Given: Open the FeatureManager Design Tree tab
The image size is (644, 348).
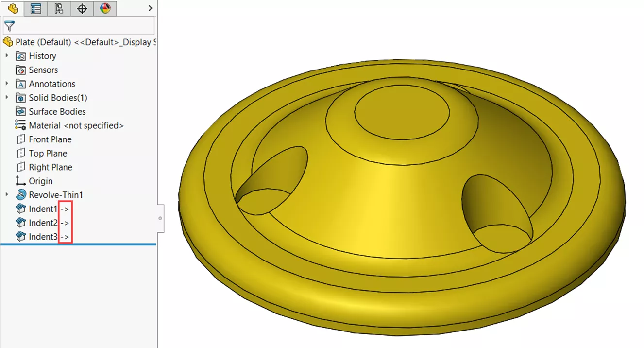Looking at the screenshot, I should click(x=12, y=8).
